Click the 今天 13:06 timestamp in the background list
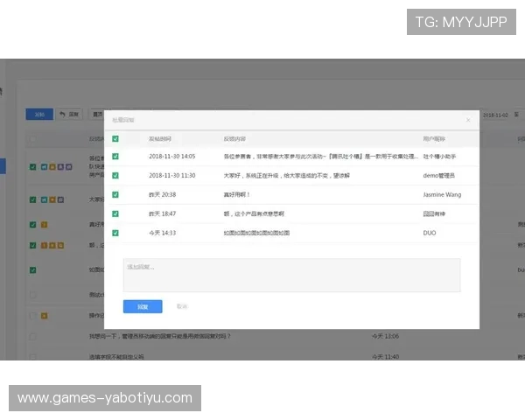Image resolution: width=525 pixels, height=420 pixels. tap(385, 336)
